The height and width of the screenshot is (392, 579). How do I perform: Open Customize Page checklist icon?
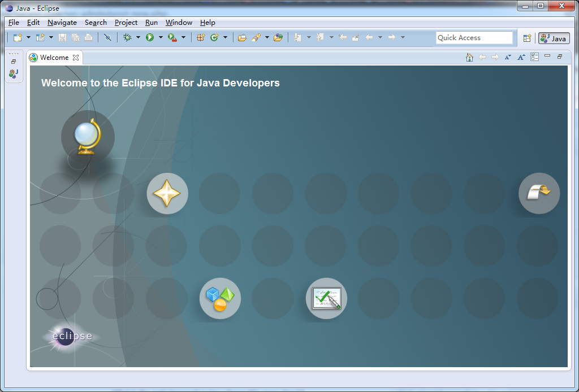tap(534, 57)
